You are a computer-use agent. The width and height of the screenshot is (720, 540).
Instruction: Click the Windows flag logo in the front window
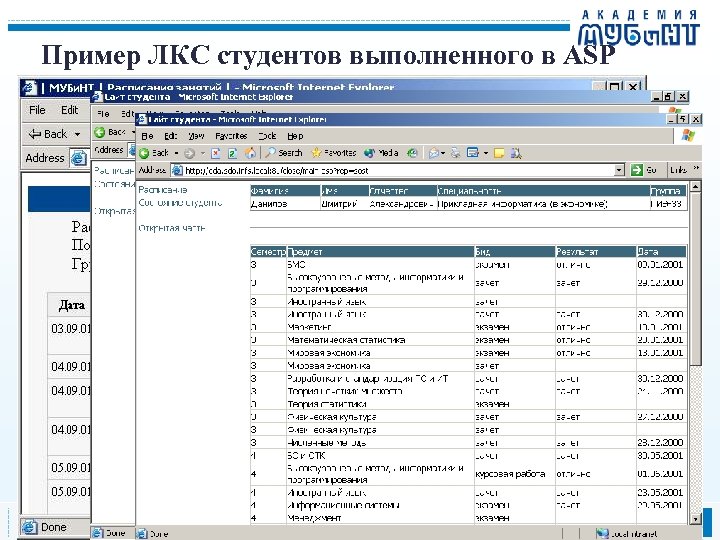pyautogui.click(x=688, y=135)
